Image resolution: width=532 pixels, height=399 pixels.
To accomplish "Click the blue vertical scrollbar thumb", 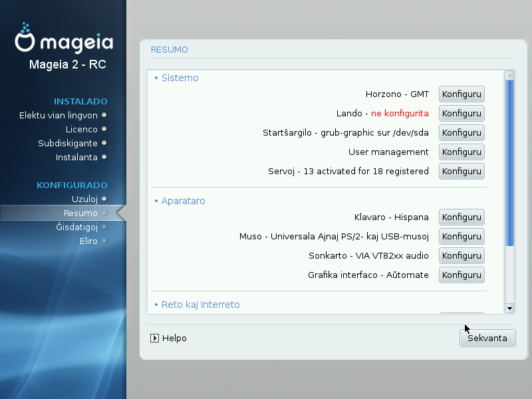I will pos(509,163).
